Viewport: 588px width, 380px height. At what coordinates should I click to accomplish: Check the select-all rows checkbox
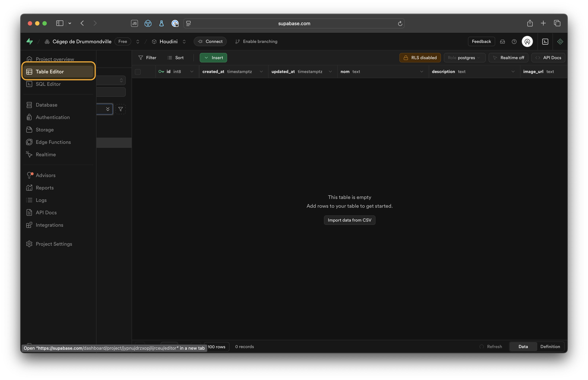pyautogui.click(x=138, y=72)
